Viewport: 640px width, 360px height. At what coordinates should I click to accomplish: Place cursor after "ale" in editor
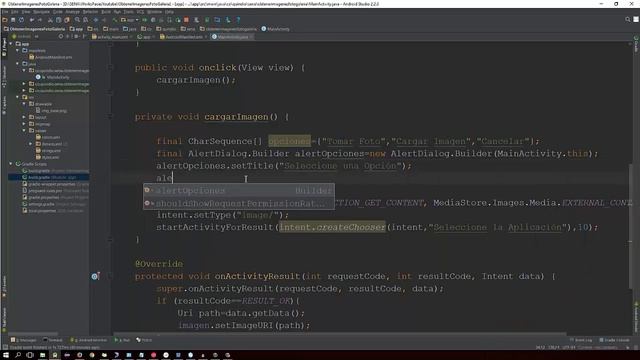coord(173,178)
